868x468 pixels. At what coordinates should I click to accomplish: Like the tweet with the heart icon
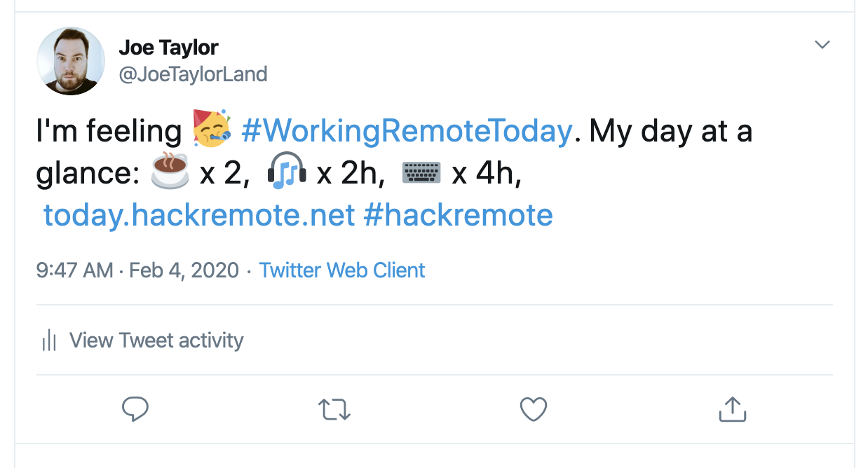click(x=533, y=409)
